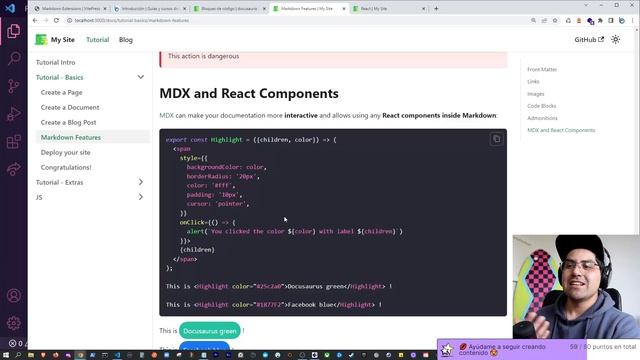640x360 pixels.
Task: Open File Explorer from the taskbar
Action: (x=31, y=355)
